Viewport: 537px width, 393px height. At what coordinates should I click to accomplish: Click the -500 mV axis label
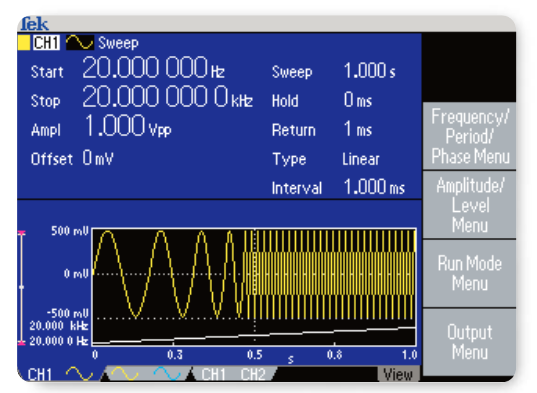(x=67, y=313)
